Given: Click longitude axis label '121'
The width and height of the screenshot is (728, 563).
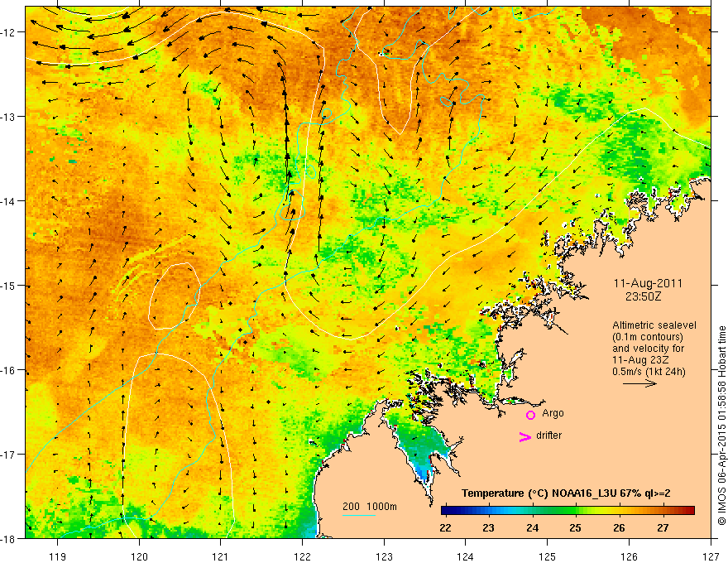Looking at the screenshot, I should [x=221, y=557].
